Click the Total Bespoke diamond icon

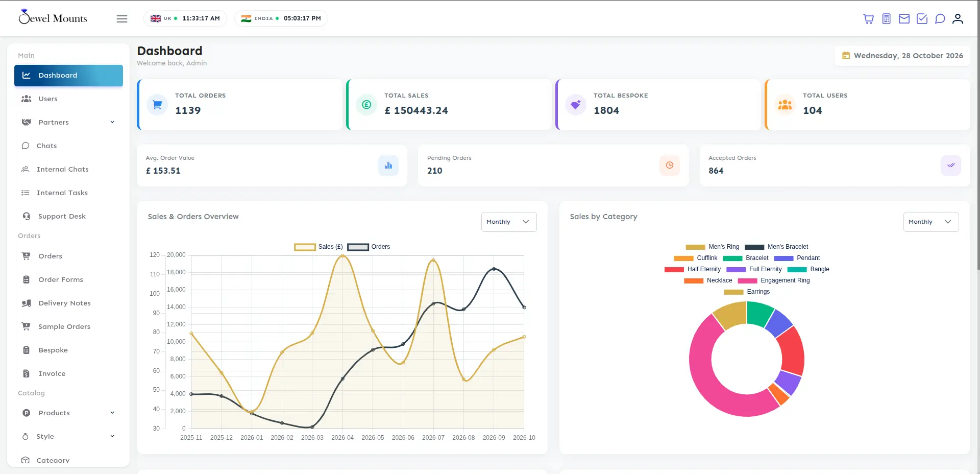click(576, 105)
